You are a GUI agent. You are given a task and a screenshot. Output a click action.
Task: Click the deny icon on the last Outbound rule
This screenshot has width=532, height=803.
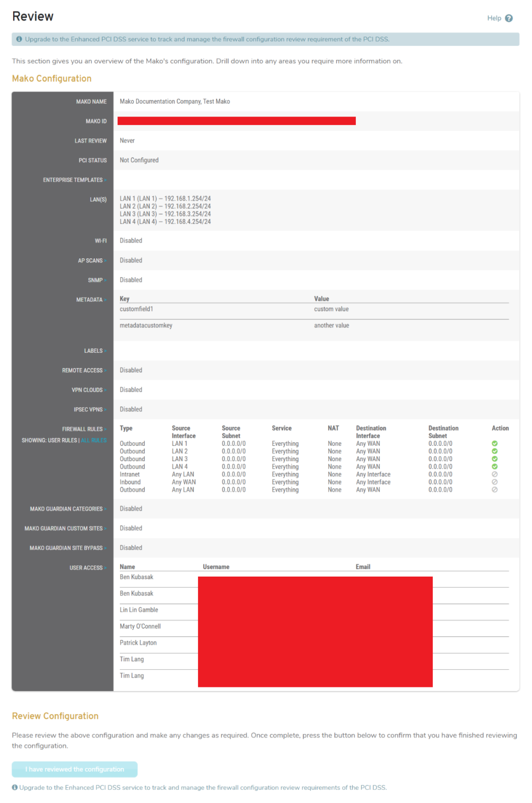[495, 489]
